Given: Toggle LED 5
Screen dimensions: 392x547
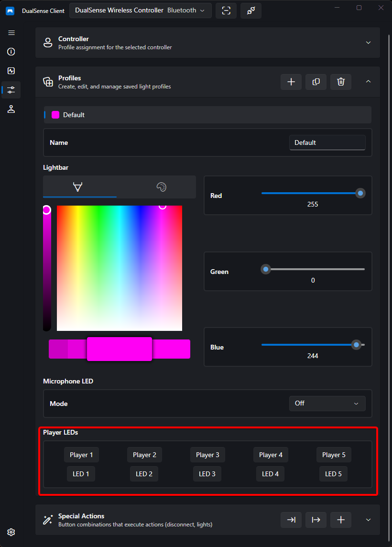Looking at the screenshot, I should click(x=333, y=474).
